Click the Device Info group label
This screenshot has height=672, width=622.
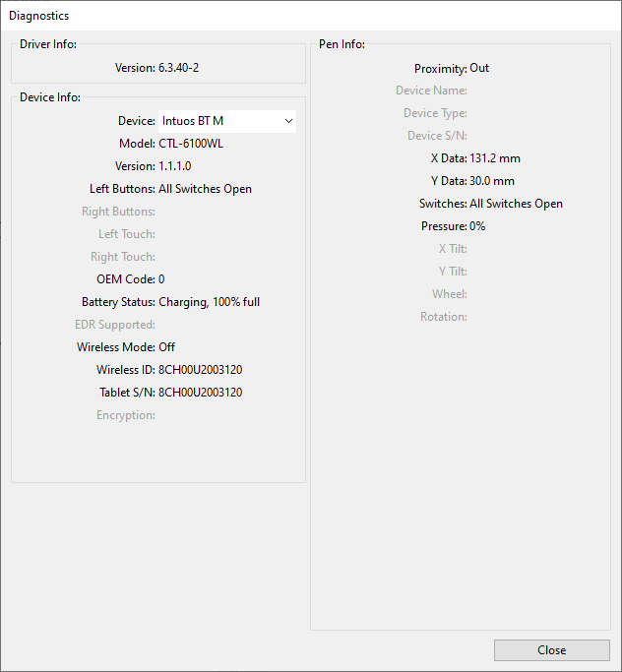tap(50, 97)
